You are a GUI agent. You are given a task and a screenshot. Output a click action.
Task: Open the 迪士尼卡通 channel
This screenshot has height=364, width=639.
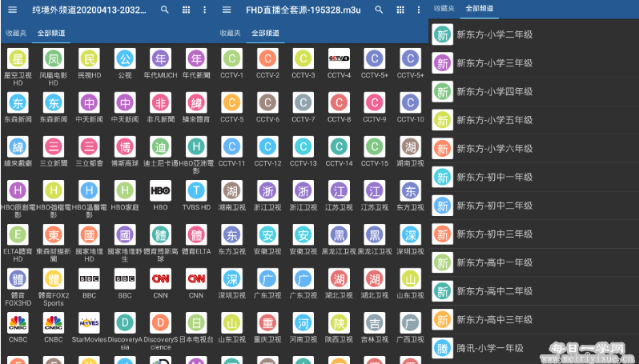pos(161,151)
